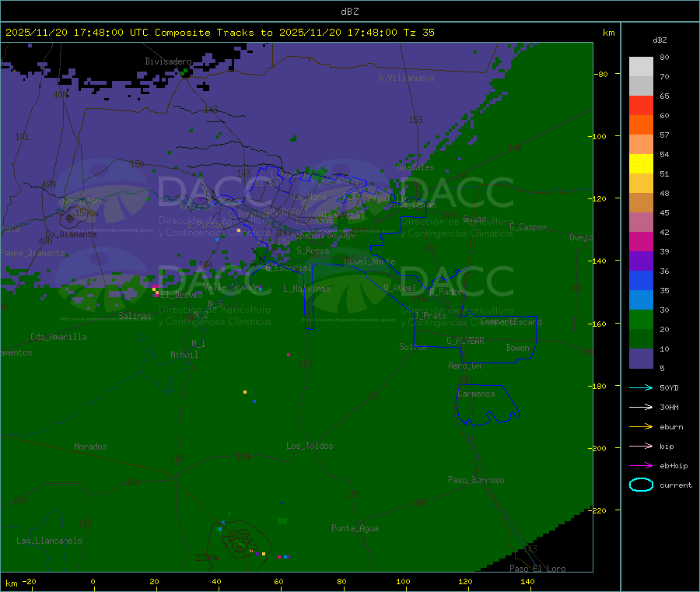
Task: Click the 'R_Padre' map label
Action: pos(446,292)
